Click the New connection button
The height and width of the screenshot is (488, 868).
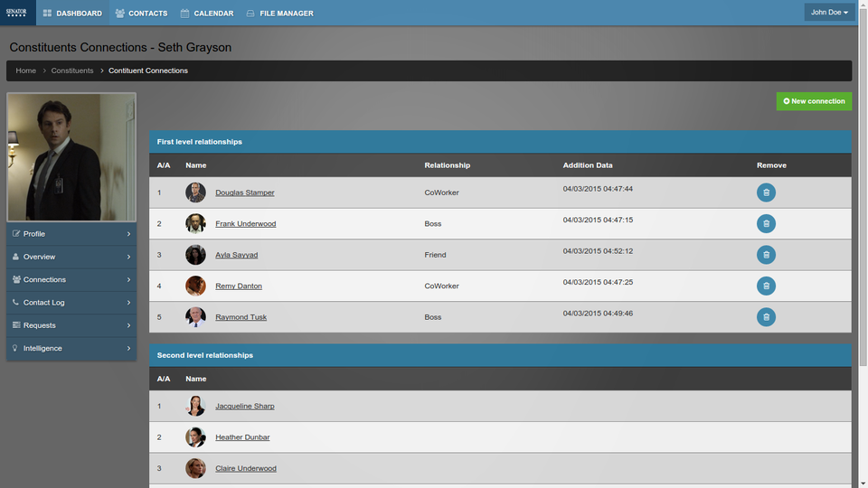point(814,101)
